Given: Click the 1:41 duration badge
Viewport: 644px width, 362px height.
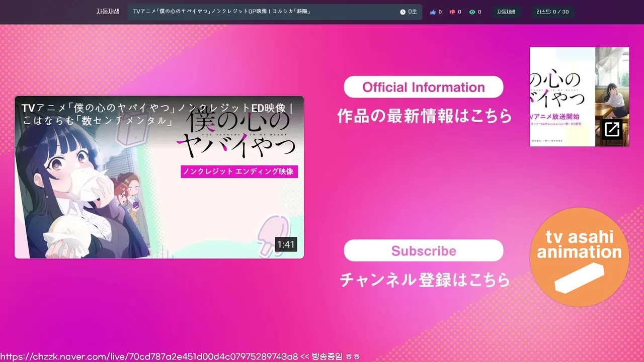Looking at the screenshot, I should point(286,244).
